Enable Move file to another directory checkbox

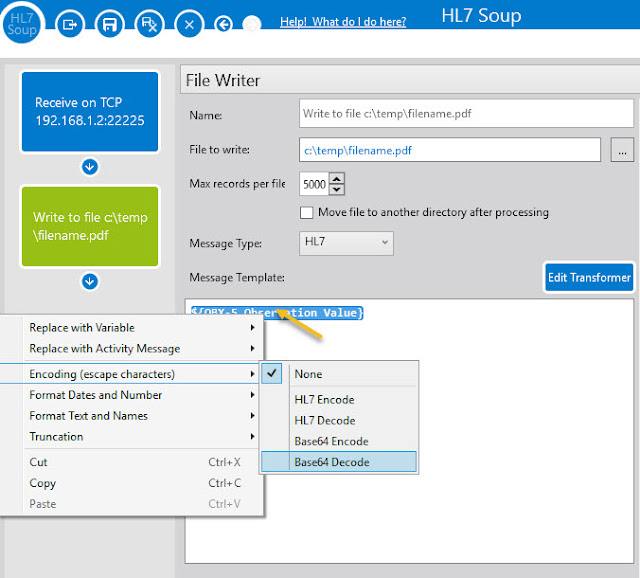pos(307,212)
